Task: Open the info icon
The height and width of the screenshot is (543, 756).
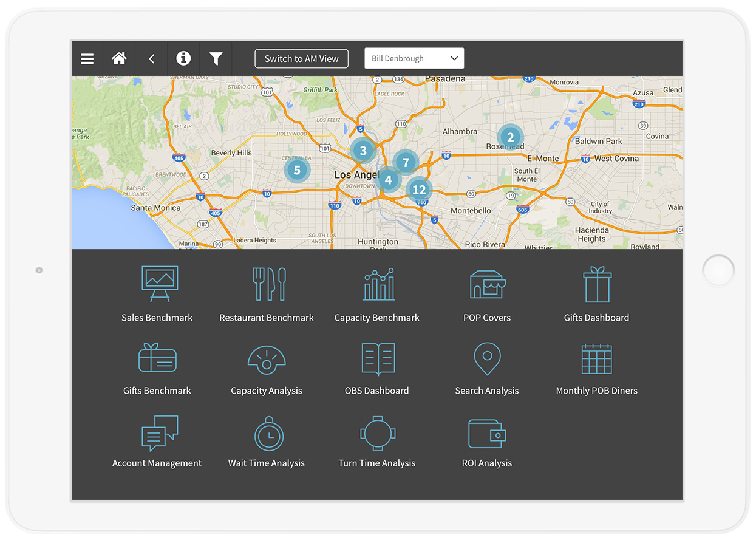Action: 183,58
